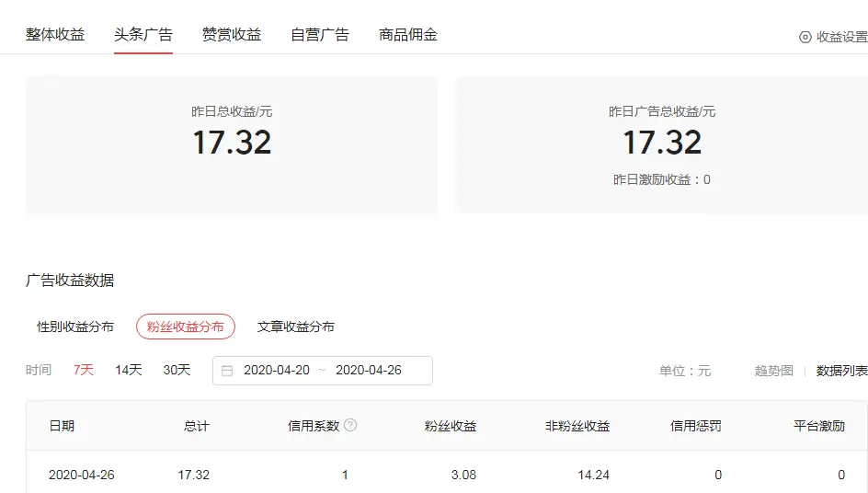Select 粉丝收益分布 filter pill

coord(186,327)
